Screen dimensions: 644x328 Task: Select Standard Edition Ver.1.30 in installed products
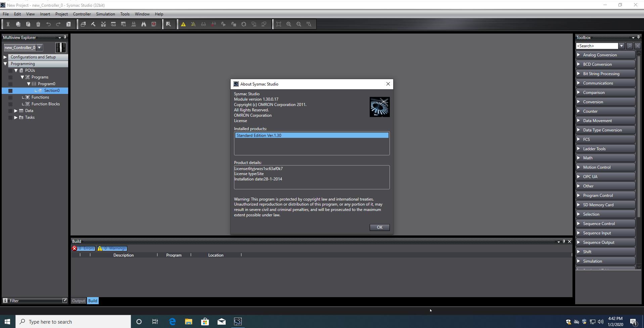pos(312,135)
